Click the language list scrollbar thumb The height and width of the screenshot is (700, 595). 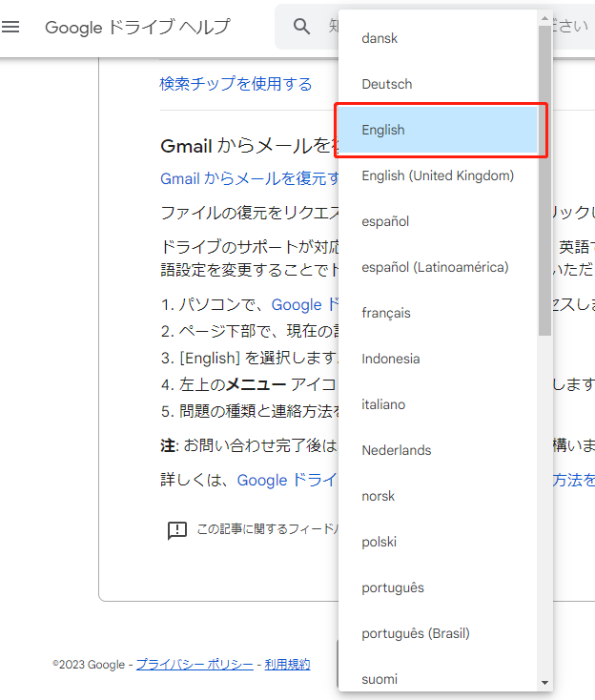pyautogui.click(x=544, y=181)
